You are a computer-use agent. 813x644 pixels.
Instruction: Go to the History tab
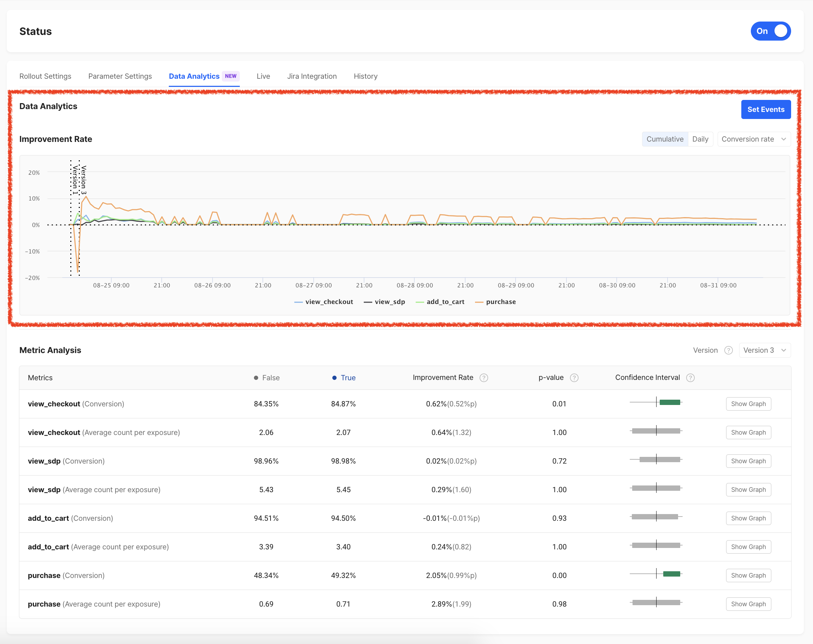click(366, 76)
